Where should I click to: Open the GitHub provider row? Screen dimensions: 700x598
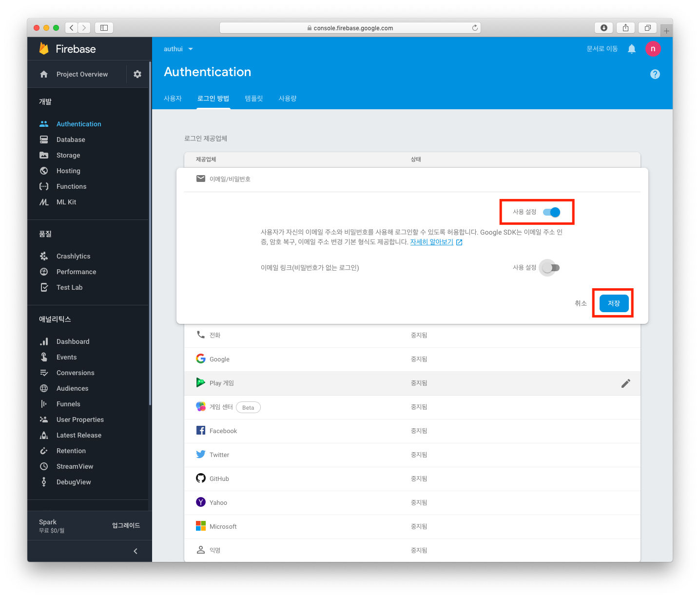click(x=412, y=479)
